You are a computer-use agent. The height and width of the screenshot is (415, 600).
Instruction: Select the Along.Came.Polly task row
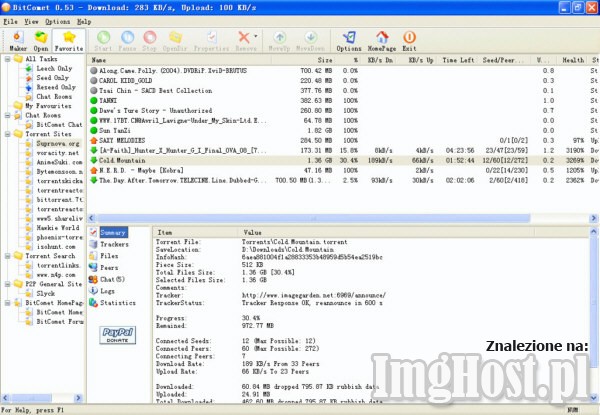pyautogui.click(x=344, y=71)
